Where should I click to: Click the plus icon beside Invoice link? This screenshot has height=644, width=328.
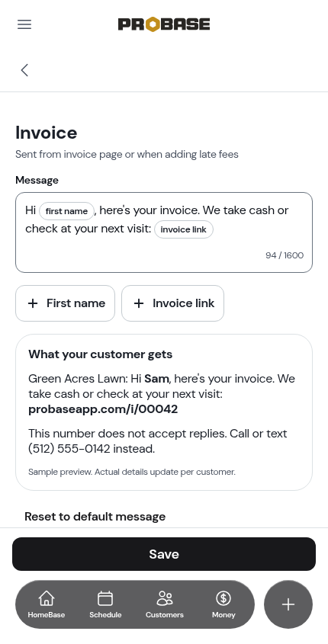tap(139, 303)
